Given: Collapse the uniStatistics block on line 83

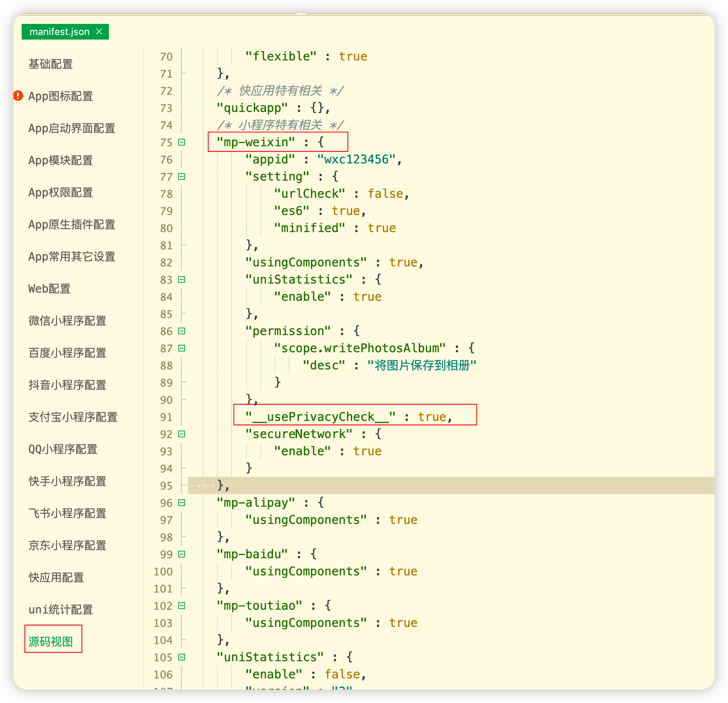Looking at the screenshot, I should click(182, 279).
